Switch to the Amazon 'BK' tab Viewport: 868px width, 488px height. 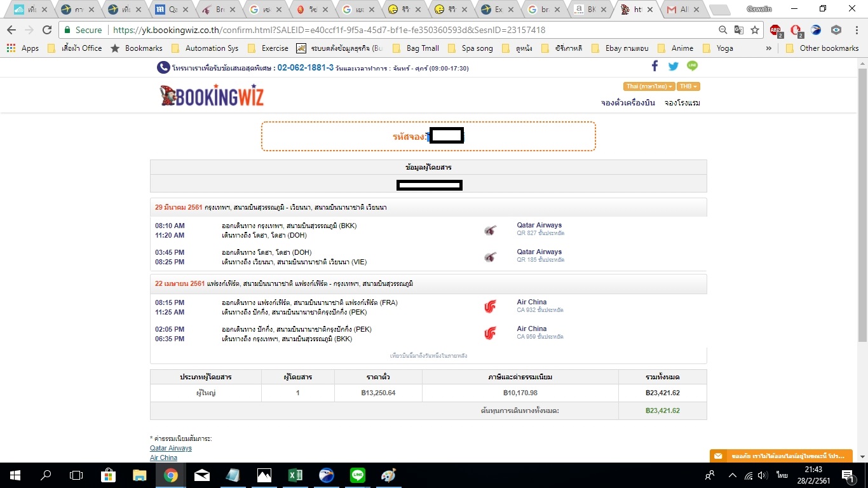[x=591, y=10]
